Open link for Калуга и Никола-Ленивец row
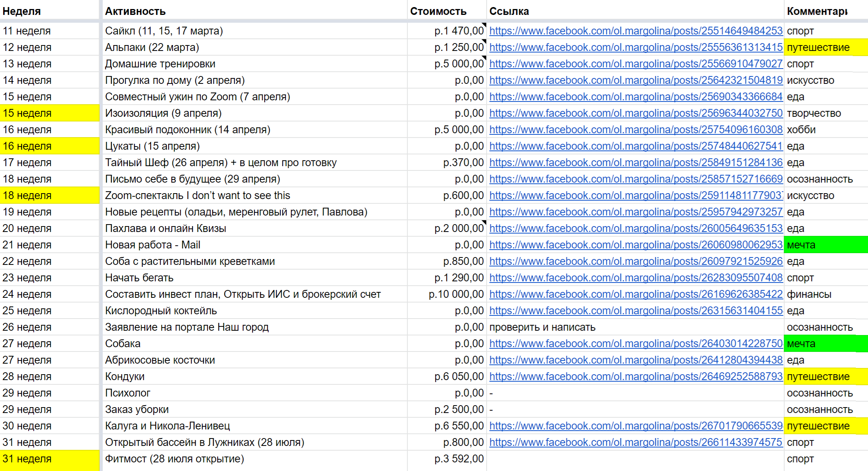This screenshot has width=868, height=471. pyautogui.click(x=636, y=426)
